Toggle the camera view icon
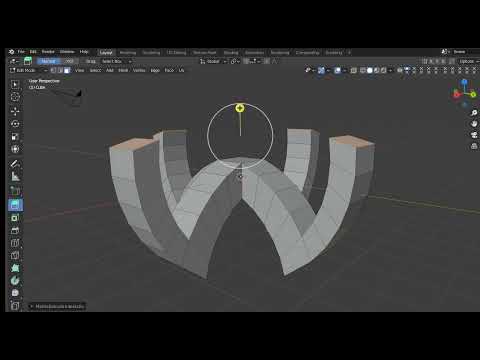The image size is (480, 360). point(474,135)
